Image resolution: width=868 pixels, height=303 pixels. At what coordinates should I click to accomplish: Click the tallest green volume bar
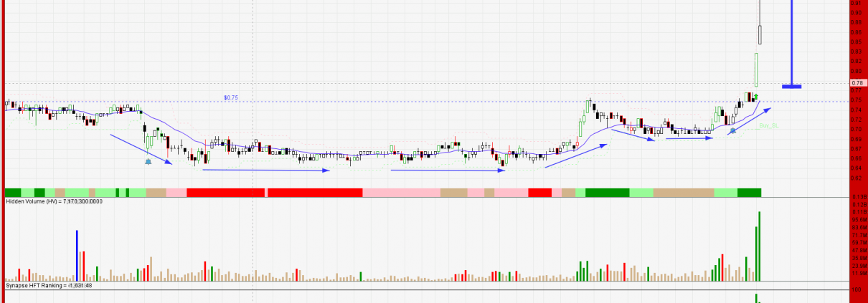(759, 246)
